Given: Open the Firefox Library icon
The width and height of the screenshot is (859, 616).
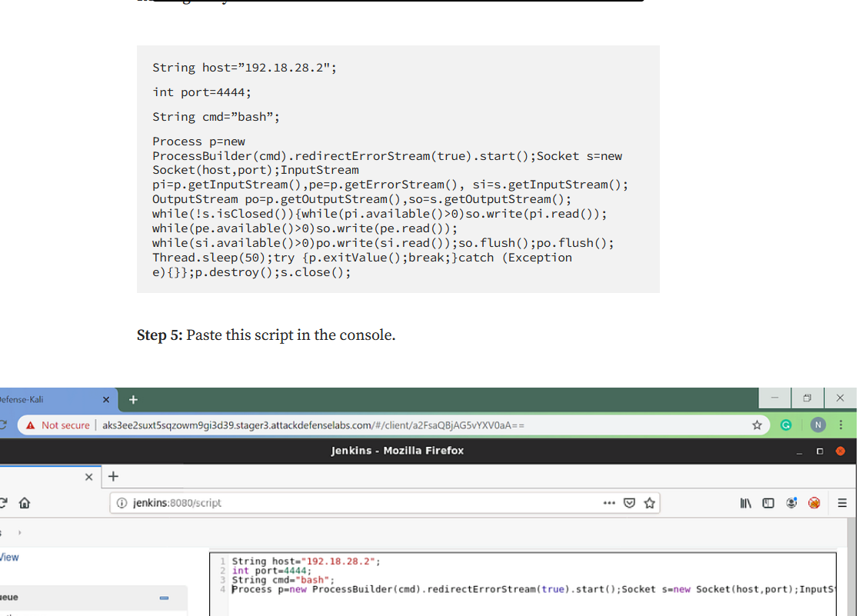Looking at the screenshot, I should (x=746, y=502).
